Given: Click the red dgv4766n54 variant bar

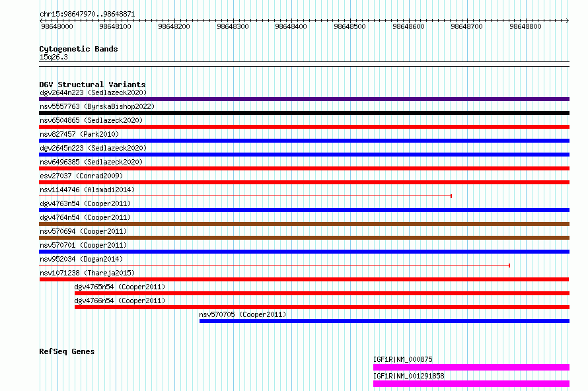Looking at the screenshot, I should point(322,307).
